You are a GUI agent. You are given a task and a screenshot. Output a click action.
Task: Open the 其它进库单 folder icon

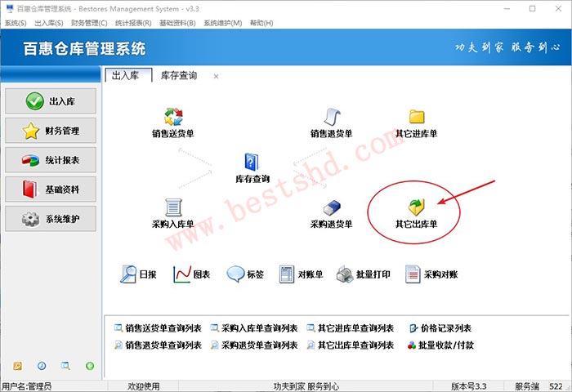(417, 117)
